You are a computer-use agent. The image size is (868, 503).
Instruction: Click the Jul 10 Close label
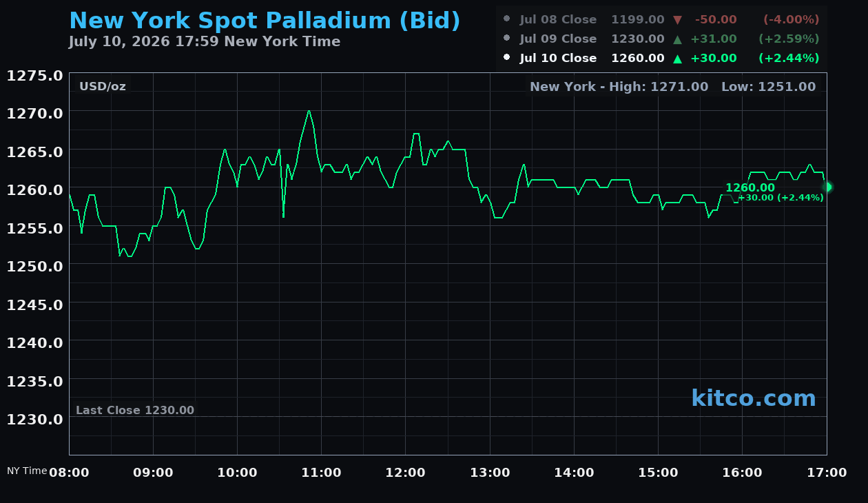558,58
